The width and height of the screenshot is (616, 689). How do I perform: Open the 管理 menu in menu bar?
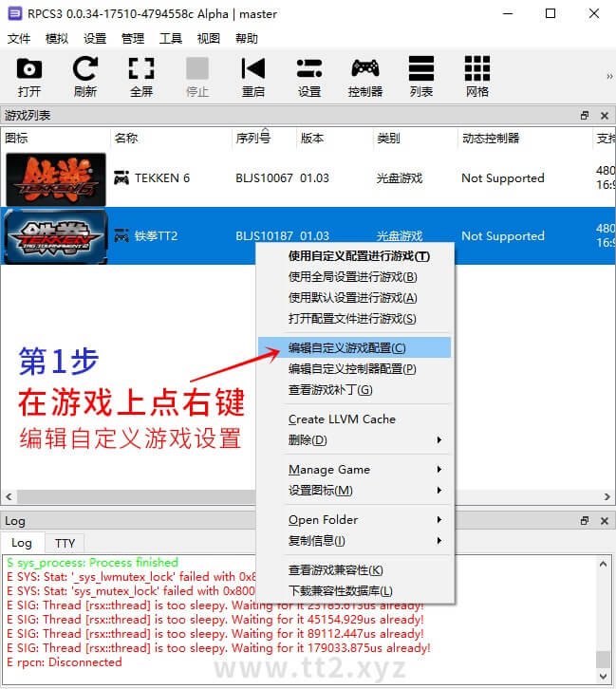(x=133, y=39)
